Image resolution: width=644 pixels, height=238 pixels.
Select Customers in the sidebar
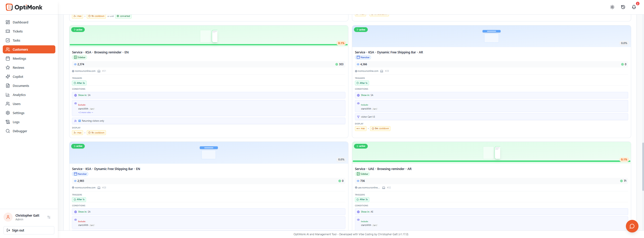[29, 49]
